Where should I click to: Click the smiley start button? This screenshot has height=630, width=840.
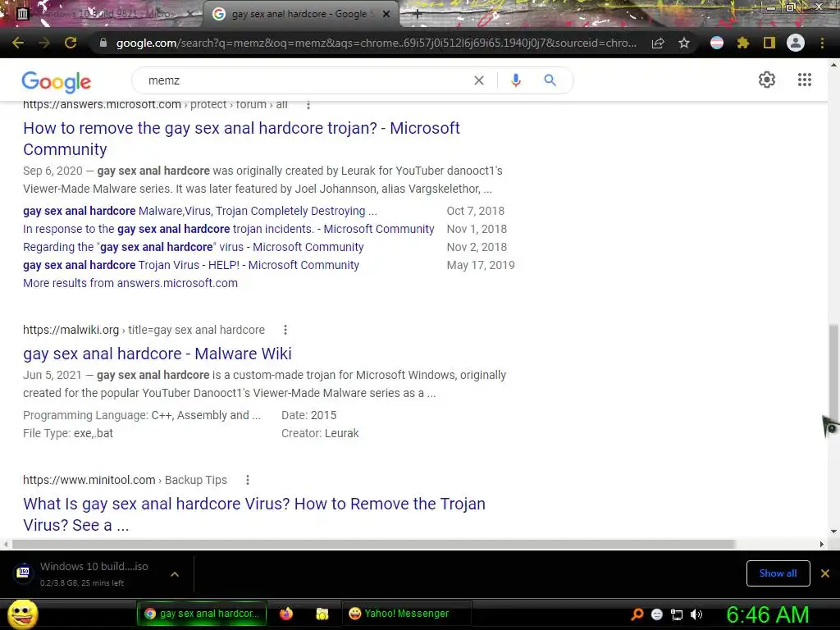[x=22, y=614]
